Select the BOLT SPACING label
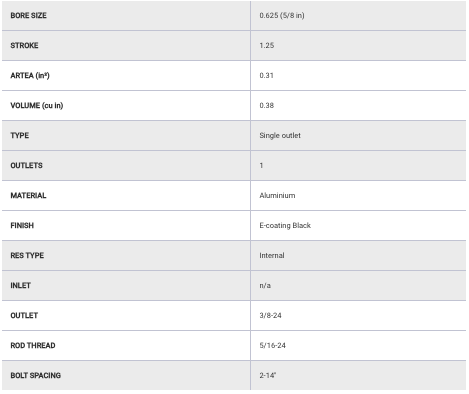 [36, 375]
